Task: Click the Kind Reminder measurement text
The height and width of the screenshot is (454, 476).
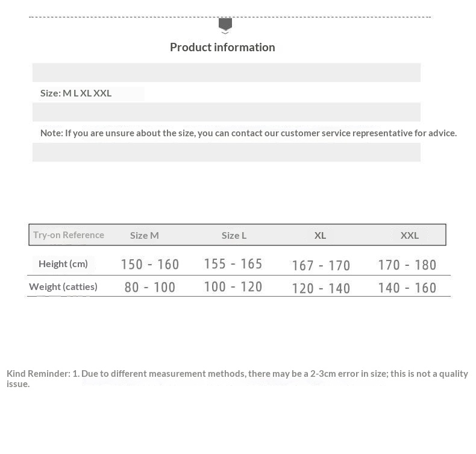Action: (x=237, y=378)
